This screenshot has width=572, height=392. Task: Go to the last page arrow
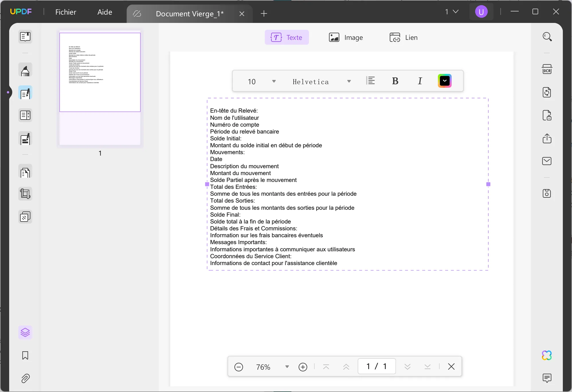click(428, 367)
